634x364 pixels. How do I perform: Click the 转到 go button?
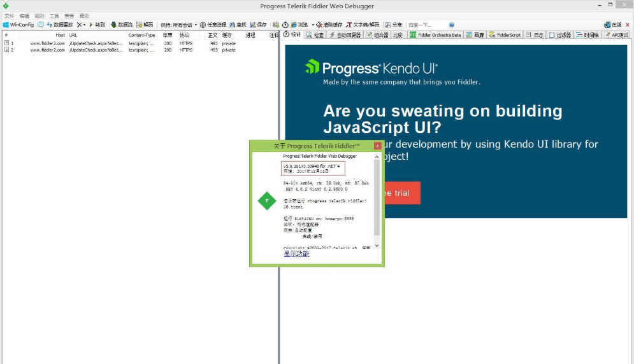[x=97, y=25]
